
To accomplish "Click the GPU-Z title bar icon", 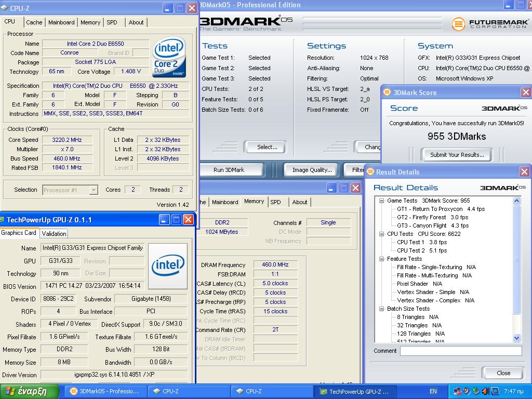I will pos(3,220).
